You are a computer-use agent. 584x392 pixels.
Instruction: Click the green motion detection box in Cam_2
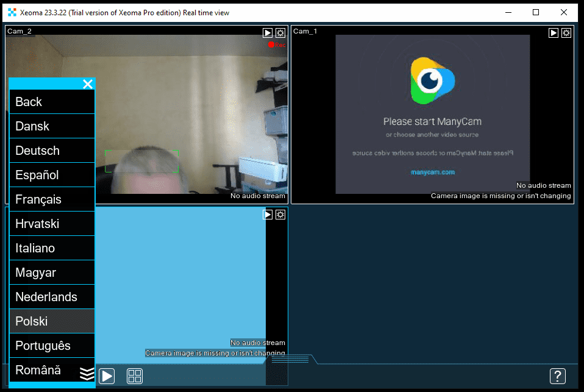(x=141, y=162)
